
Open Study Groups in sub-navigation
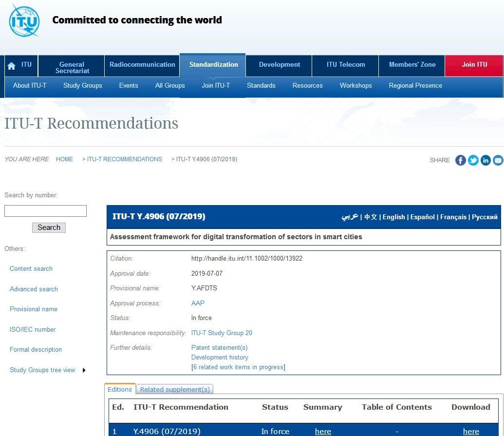pyautogui.click(x=83, y=86)
